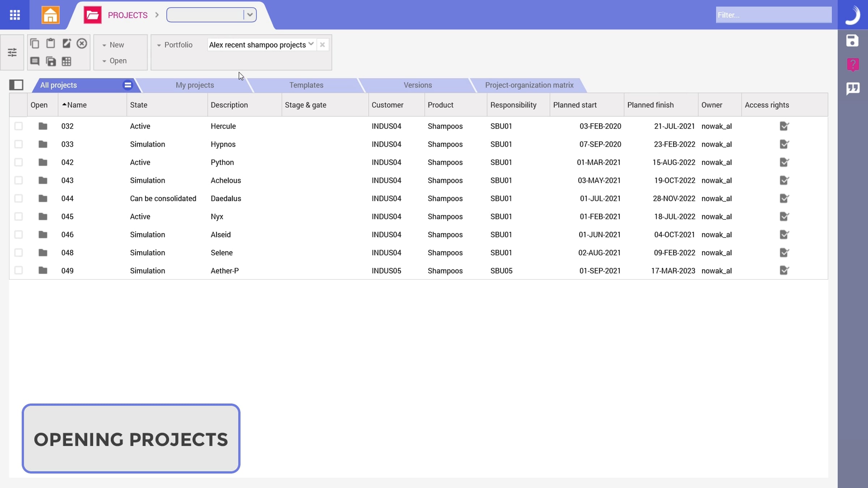868x488 pixels.
Task: Tick the checkbox for project 032
Action: point(18,126)
